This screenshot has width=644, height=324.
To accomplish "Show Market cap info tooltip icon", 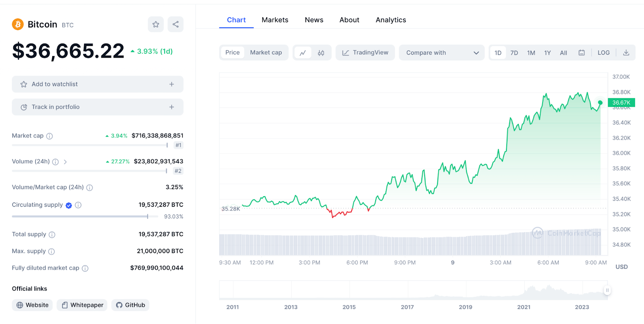I will pos(50,136).
